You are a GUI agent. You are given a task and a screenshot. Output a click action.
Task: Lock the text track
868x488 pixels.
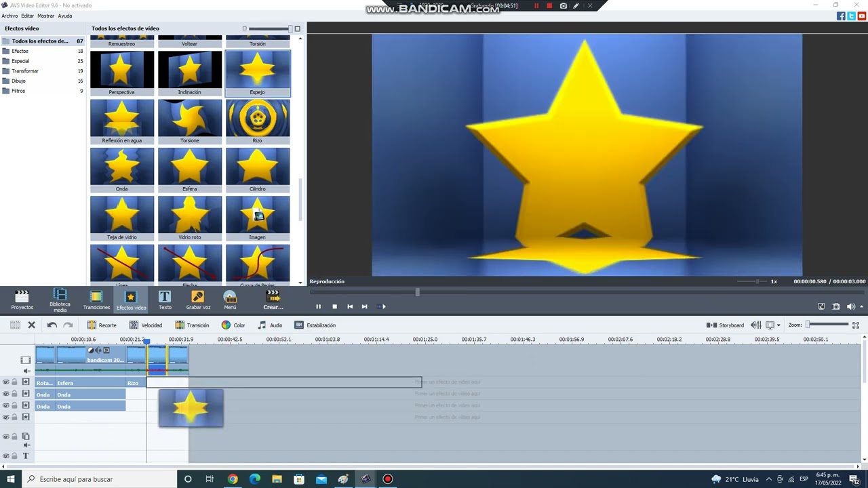pos(14,456)
